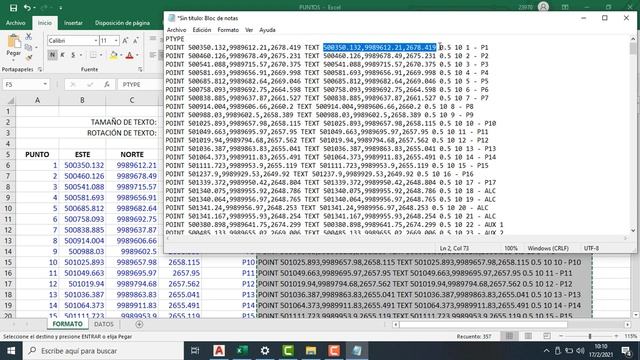
Task: Open the Disposición de página tab
Action: [122, 23]
